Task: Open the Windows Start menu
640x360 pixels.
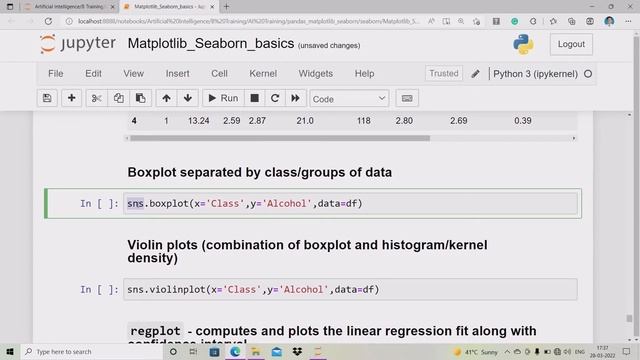Action: pyautogui.click(x=10, y=351)
